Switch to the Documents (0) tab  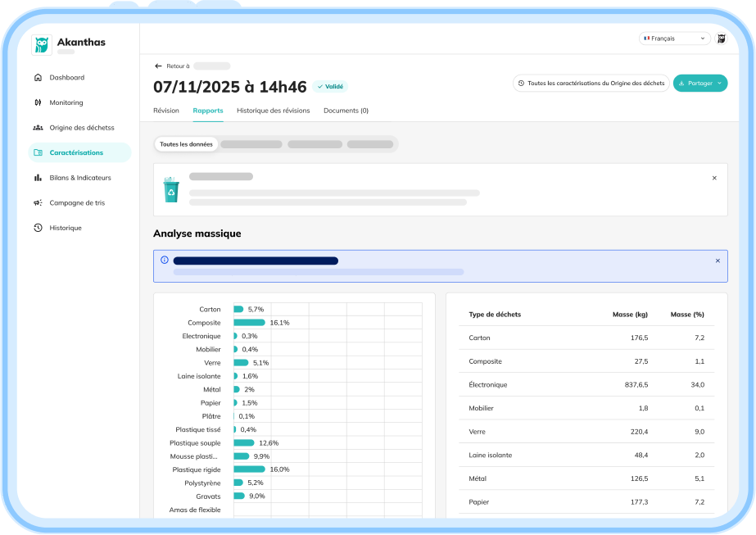346,111
